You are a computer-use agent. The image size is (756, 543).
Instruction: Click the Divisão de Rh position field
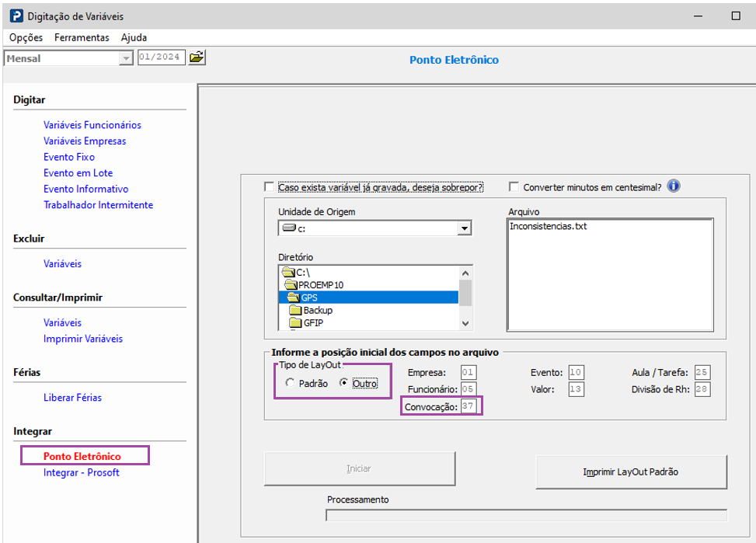click(x=702, y=388)
